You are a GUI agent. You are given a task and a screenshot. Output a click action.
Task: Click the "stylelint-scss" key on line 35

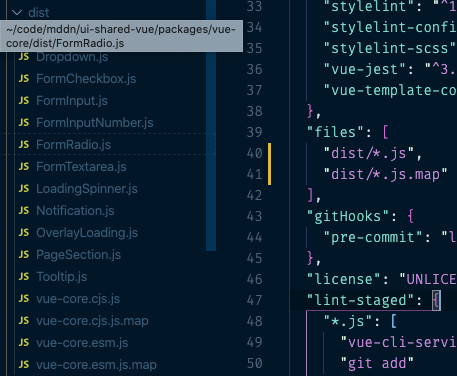coord(389,48)
